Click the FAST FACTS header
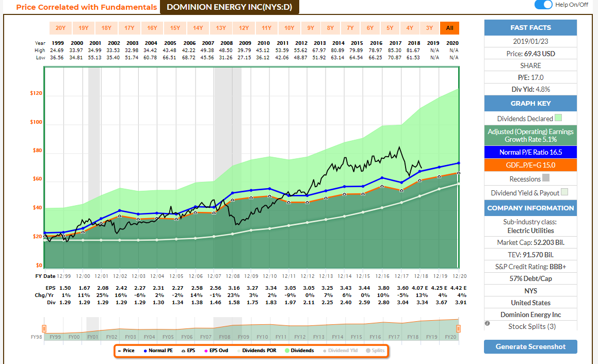The width and height of the screenshot is (598, 364). pyautogui.click(x=530, y=27)
